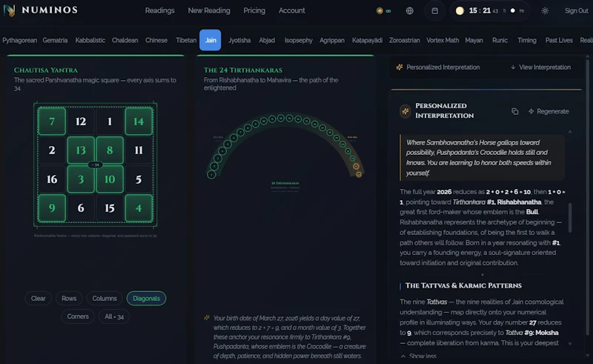The image size is (593, 364).
Task: Switch to the Katapayadi tab
Action: (367, 40)
